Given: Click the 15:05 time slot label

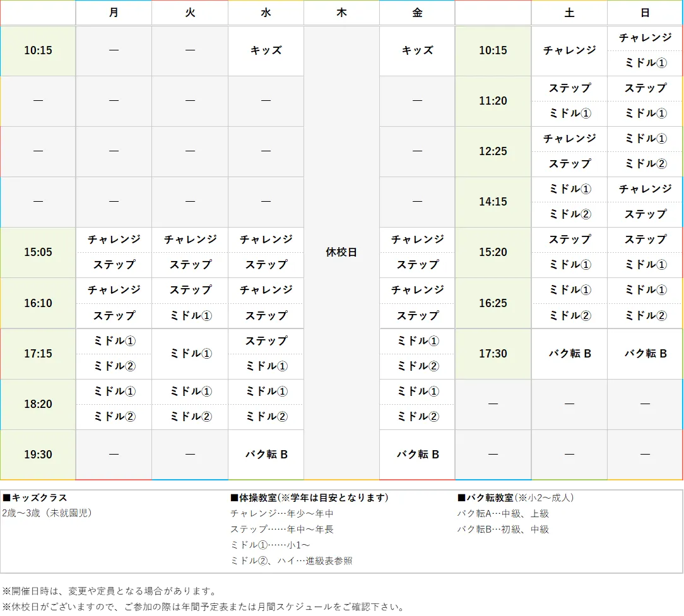Looking at the screenshot, I should (38, 252).
